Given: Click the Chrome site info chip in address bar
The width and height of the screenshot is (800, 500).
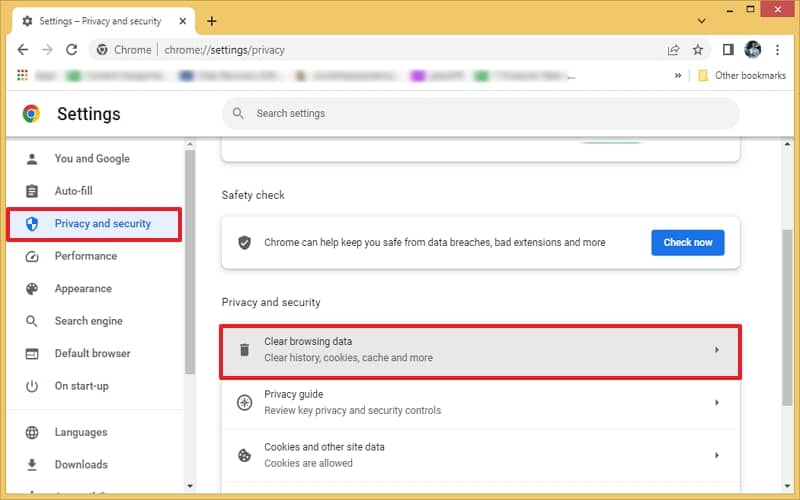Looking at the screenshot, I should [124, 49].
